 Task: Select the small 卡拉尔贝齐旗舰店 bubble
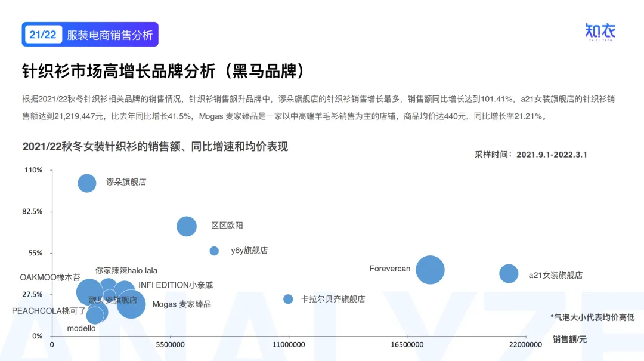289,299
